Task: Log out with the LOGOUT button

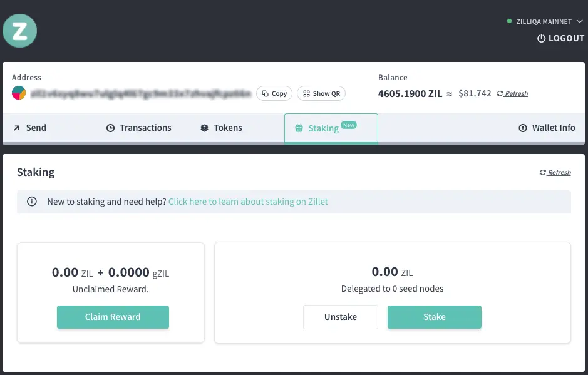Action: [x=560, y=38]
